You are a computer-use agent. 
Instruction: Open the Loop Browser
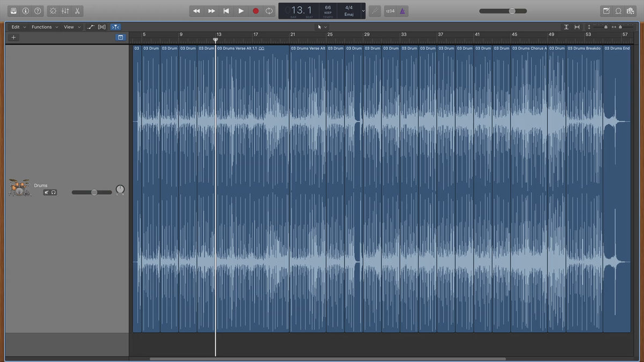coord(618,11)
